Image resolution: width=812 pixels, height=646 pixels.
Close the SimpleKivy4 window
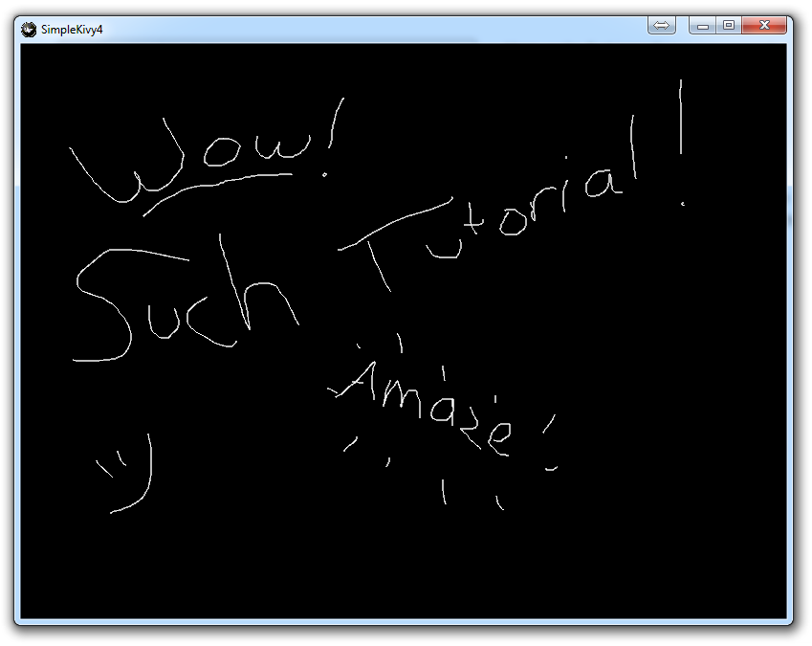pyautogui.click(x=764, y=26)
